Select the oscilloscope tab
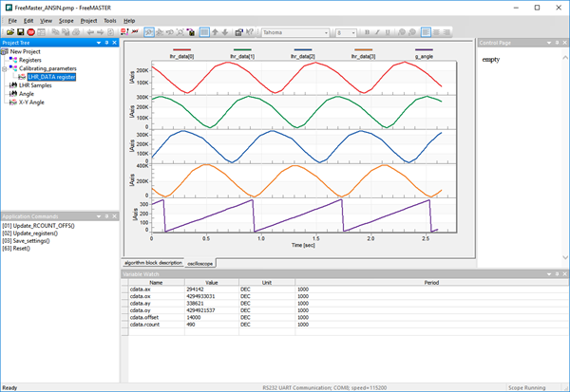570x392 pixels. 199,264
